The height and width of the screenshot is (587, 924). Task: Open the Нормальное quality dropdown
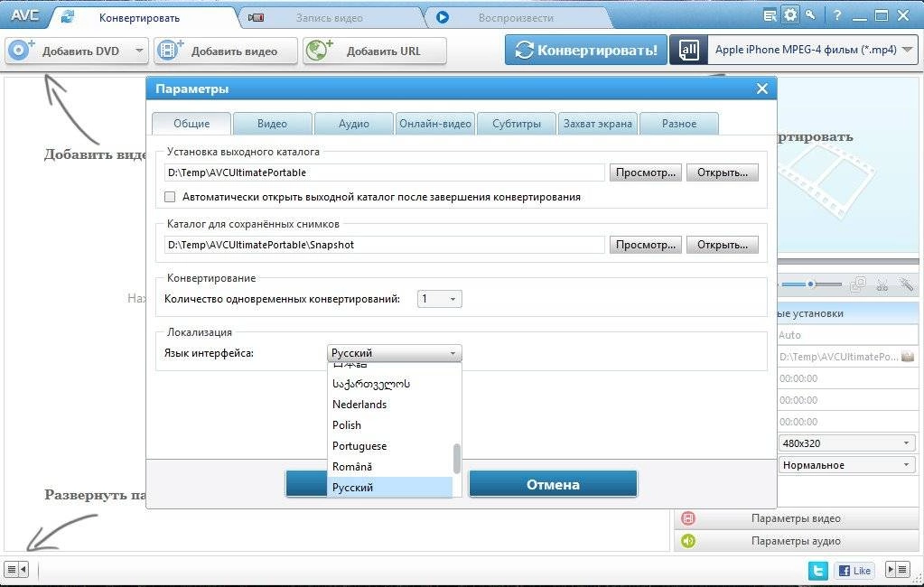(847, 465)
